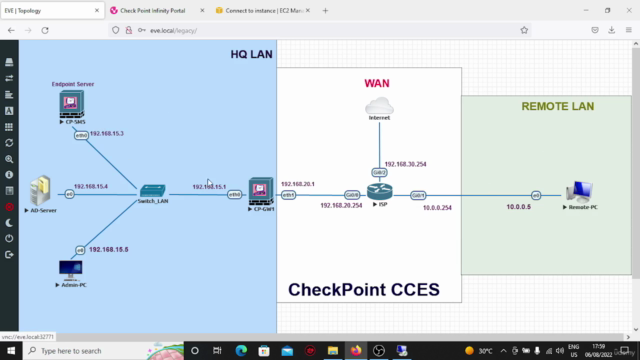Click the WAN heading text
640x360 pixels.
coord(377,83)
